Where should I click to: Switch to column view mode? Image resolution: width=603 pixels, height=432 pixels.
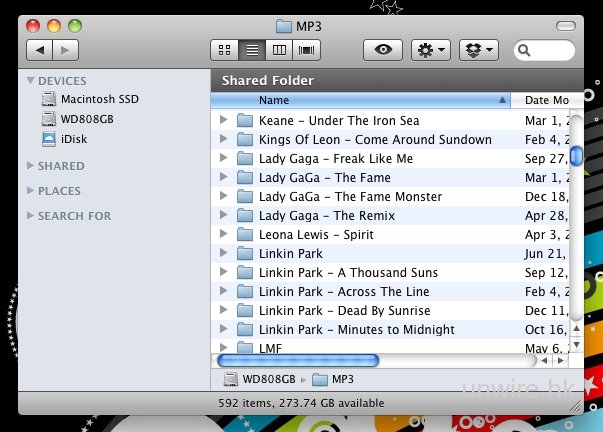281,49
